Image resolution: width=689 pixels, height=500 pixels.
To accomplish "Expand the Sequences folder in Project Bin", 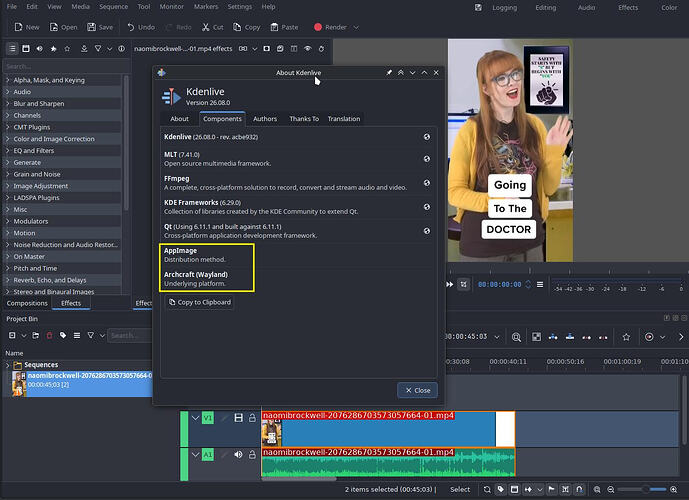I will 7,365.
